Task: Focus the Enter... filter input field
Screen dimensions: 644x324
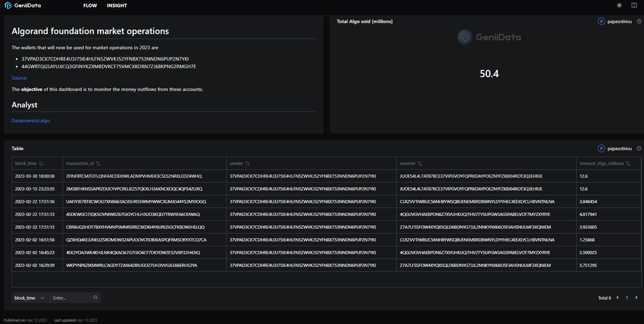Action: coord(70,298)
